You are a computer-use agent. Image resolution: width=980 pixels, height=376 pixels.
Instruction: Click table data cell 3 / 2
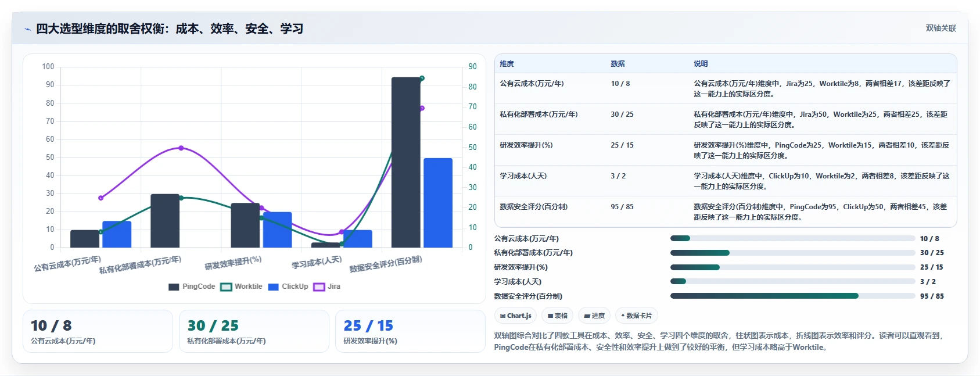click(618, 176)
